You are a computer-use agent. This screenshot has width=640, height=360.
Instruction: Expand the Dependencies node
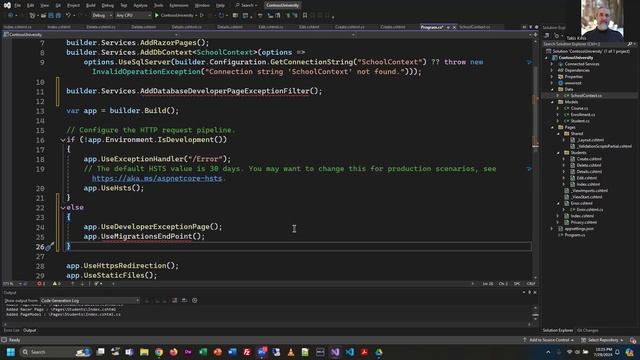[x=553, y=70]
